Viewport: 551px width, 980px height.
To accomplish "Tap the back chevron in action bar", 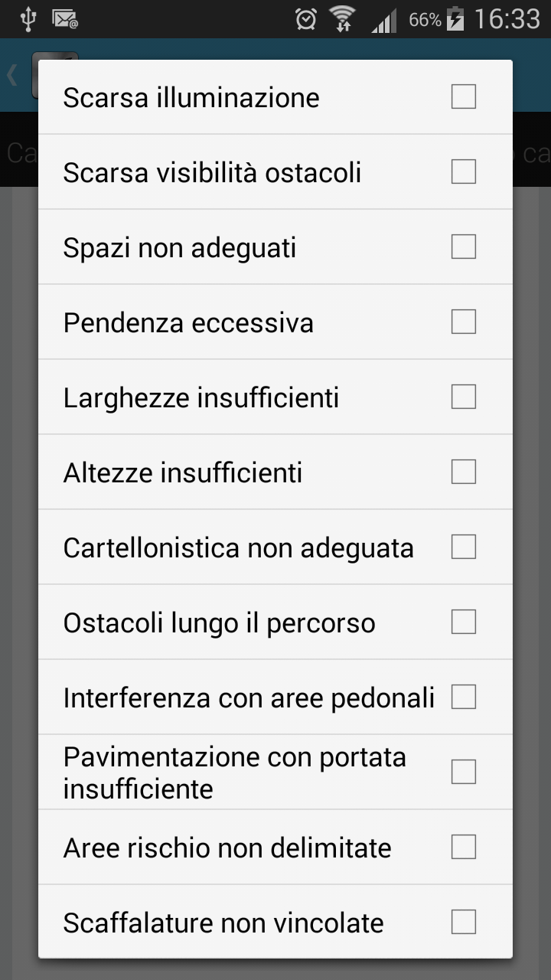I will (12, 75).
